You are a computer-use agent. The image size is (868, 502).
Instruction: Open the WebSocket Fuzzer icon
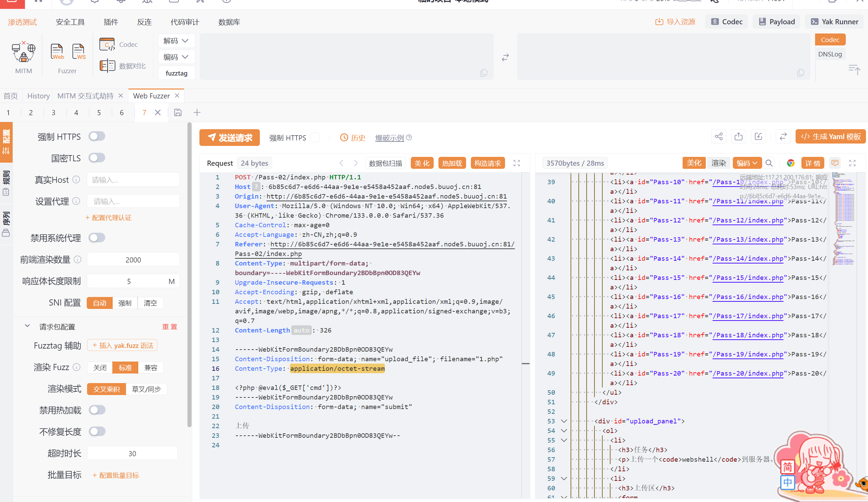(79, 52)
